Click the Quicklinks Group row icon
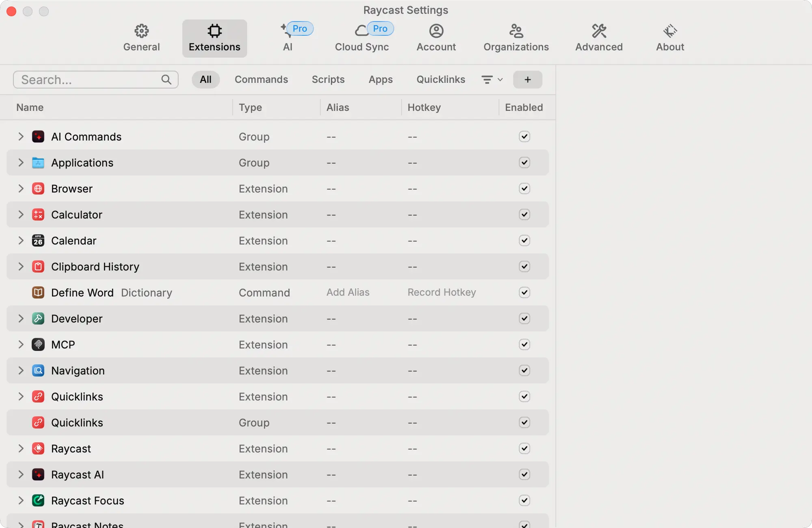The width and height of the screenshot is (812, 528). click(x=38, y=422)
